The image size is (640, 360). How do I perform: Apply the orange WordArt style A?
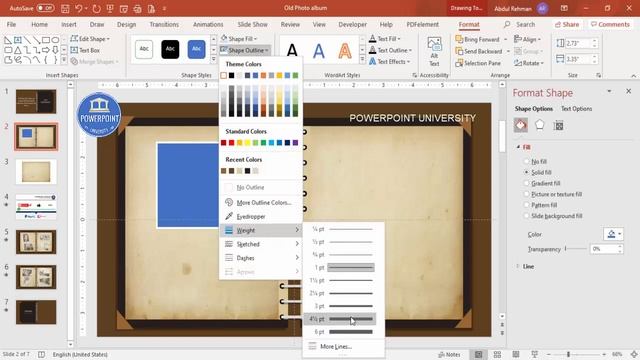345,51
